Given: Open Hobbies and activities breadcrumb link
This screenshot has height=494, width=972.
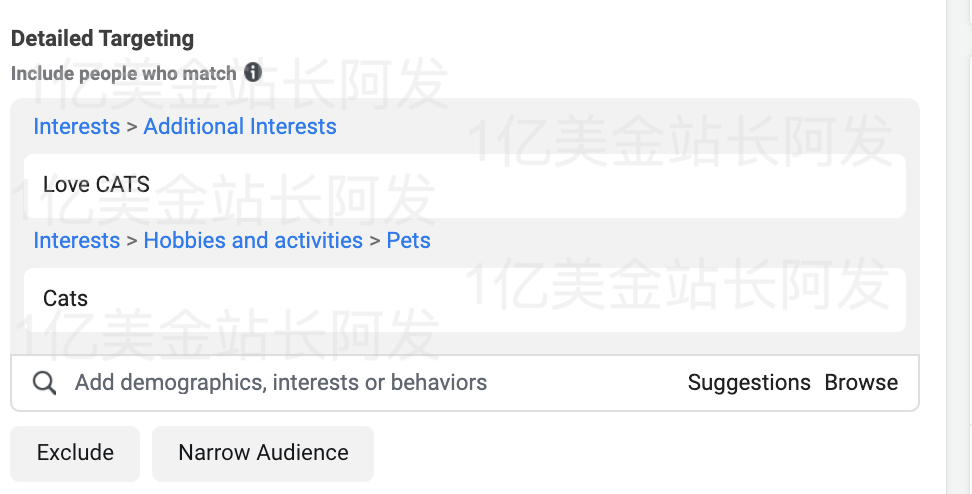Looking at the screenshot, I should point(253,241).
